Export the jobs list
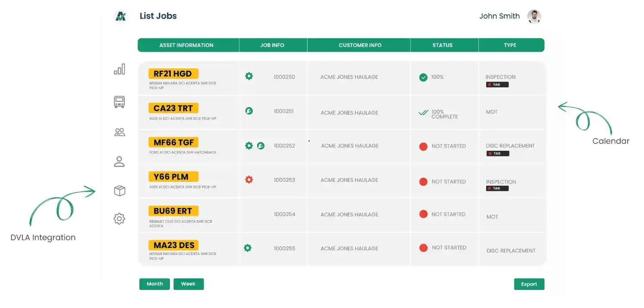Viewport: 644px width, 308px height. [529, 284]
